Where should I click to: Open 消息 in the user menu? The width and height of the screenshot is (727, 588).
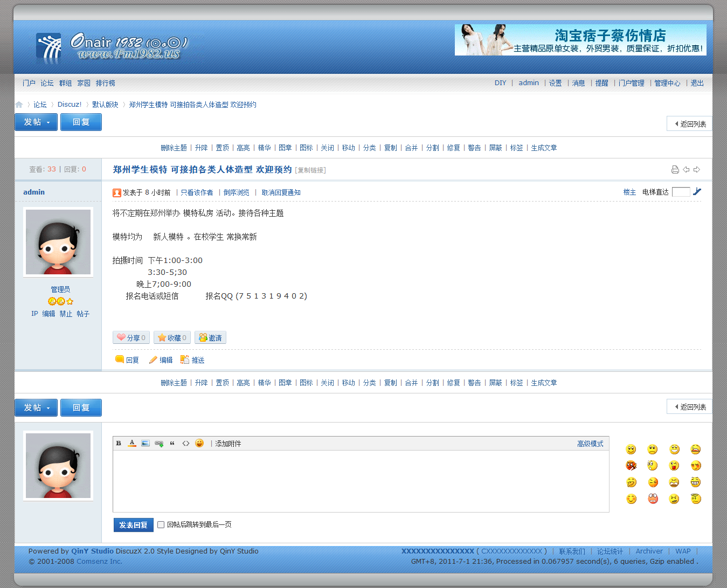pos(578,83)
